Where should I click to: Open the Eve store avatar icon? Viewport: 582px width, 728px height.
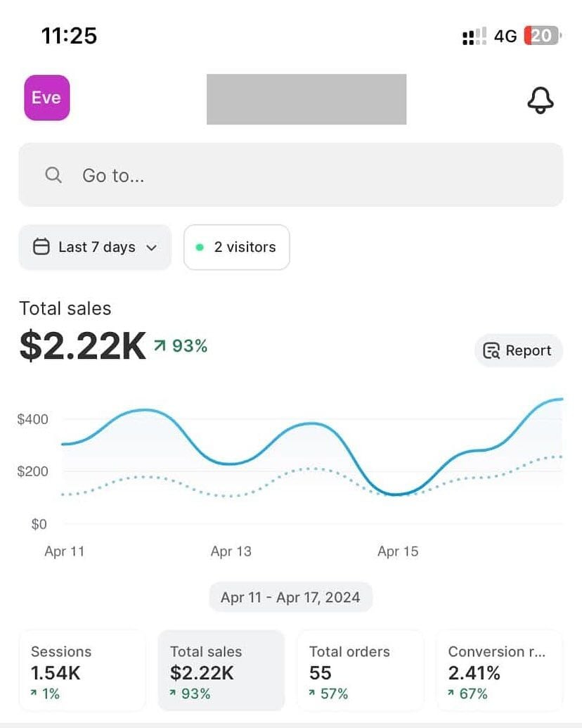[46, 98]
